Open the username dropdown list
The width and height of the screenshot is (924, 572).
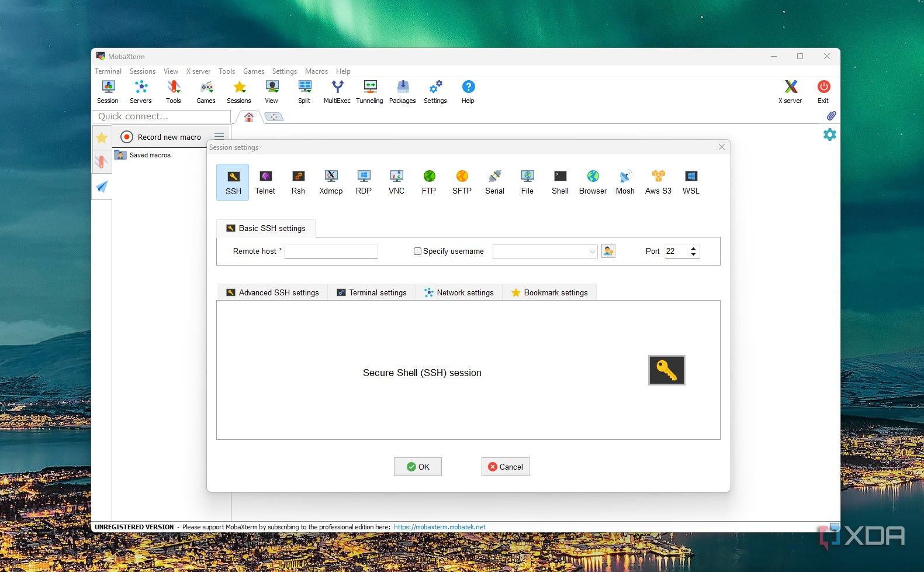[x=592, y=251]
